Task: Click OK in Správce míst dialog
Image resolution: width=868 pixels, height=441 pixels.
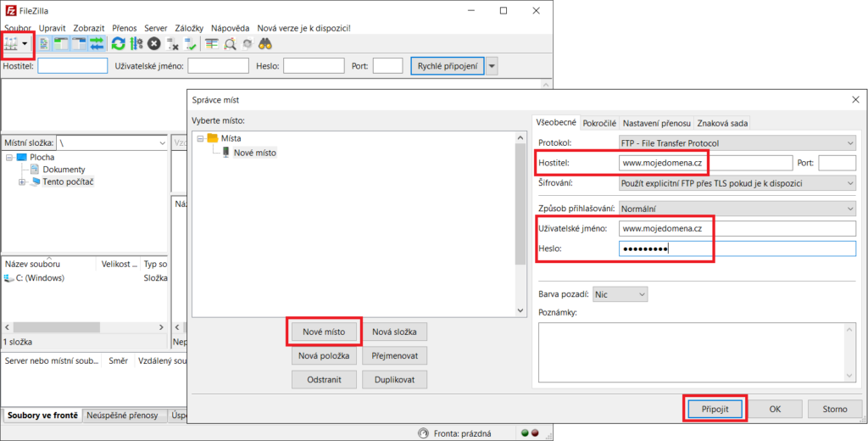Action: [775, 410]
